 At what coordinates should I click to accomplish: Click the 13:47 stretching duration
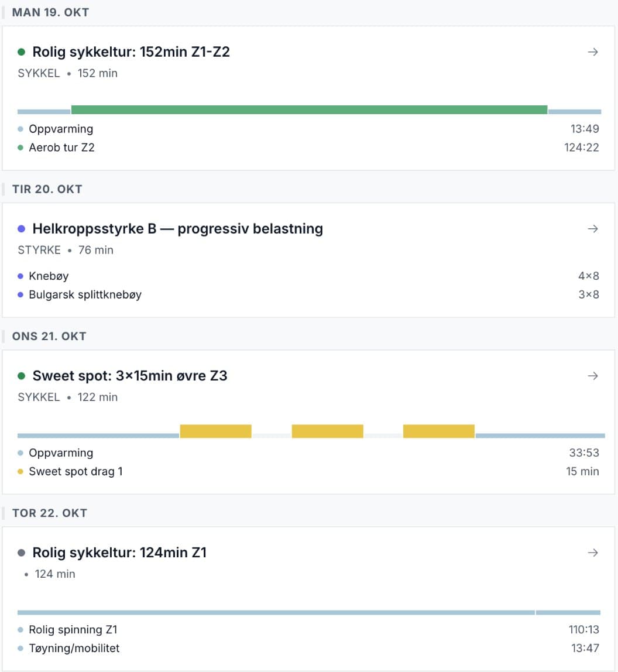585,649
